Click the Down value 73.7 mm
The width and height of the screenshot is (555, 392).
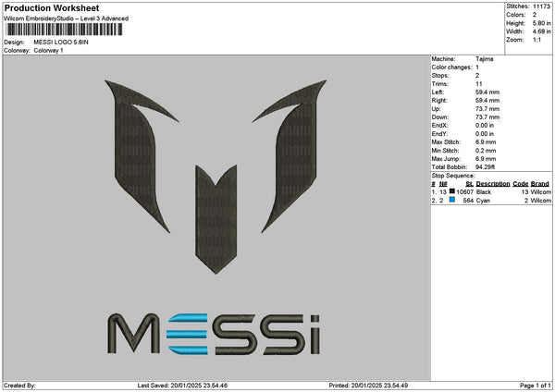click(487, 117)
